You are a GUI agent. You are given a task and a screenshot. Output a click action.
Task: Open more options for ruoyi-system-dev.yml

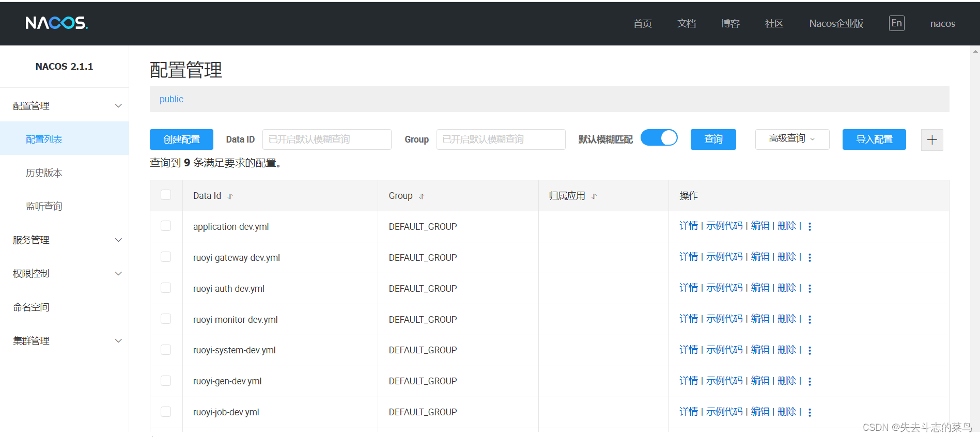(x=810, y=350)
